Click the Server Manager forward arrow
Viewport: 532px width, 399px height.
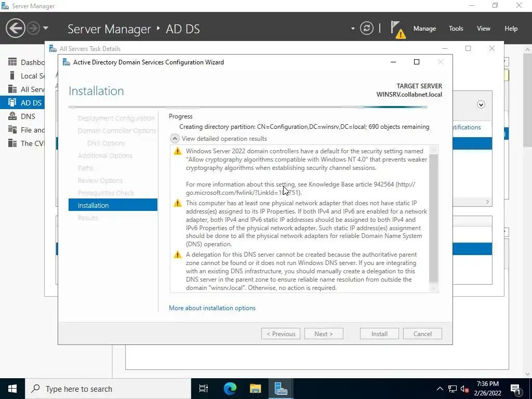pyautogui.click(x=33, y=28)
